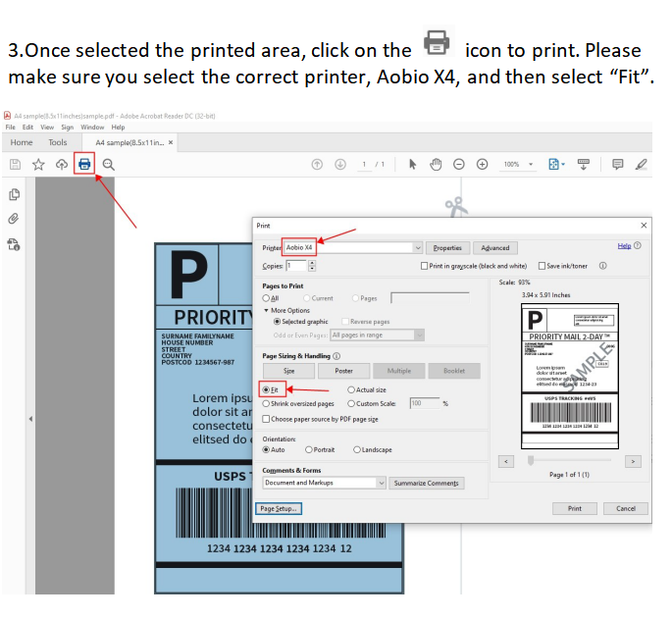
Task: Click the preview page slider handle
Action: (x=531, y=461)
